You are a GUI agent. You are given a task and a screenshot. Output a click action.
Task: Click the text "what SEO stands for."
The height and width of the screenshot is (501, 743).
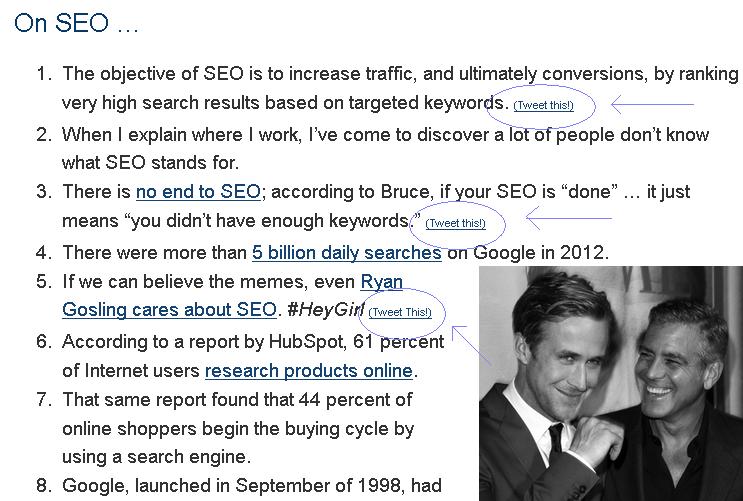[150, 163]
